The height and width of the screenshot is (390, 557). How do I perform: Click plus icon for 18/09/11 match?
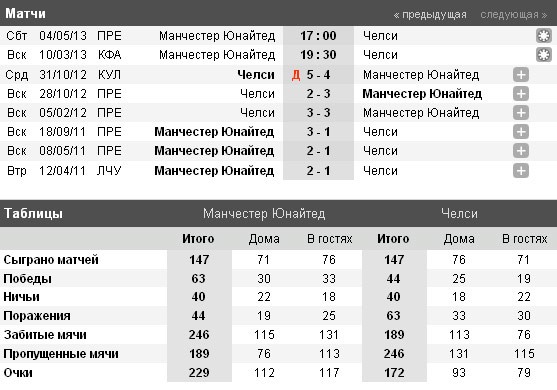point(521,132)
